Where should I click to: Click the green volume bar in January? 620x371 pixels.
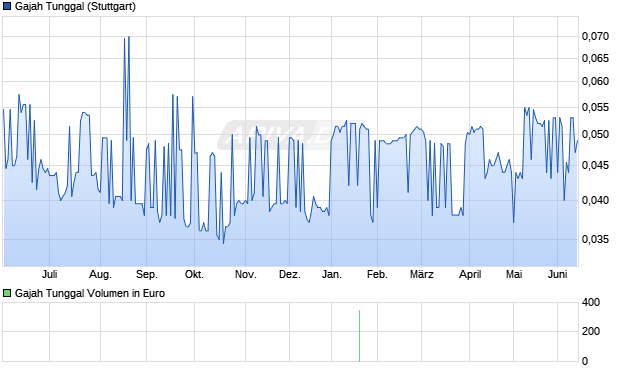359,336
